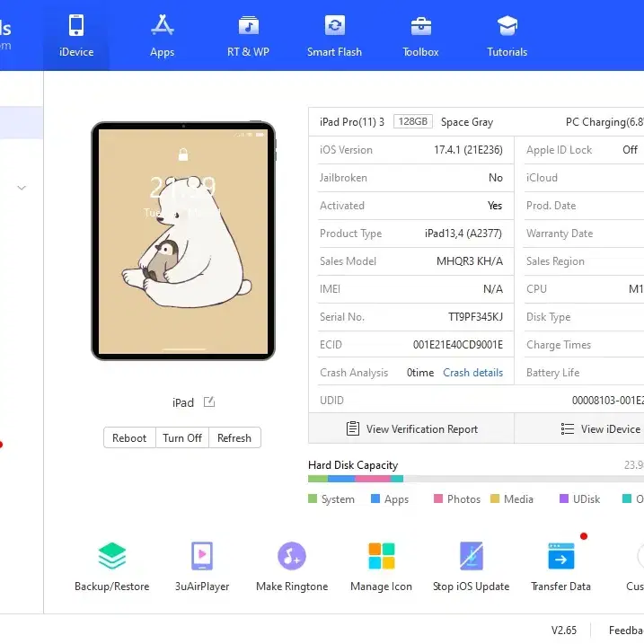Click the Space Gray color label
The image size is (644, 644).
coord(467,122)
